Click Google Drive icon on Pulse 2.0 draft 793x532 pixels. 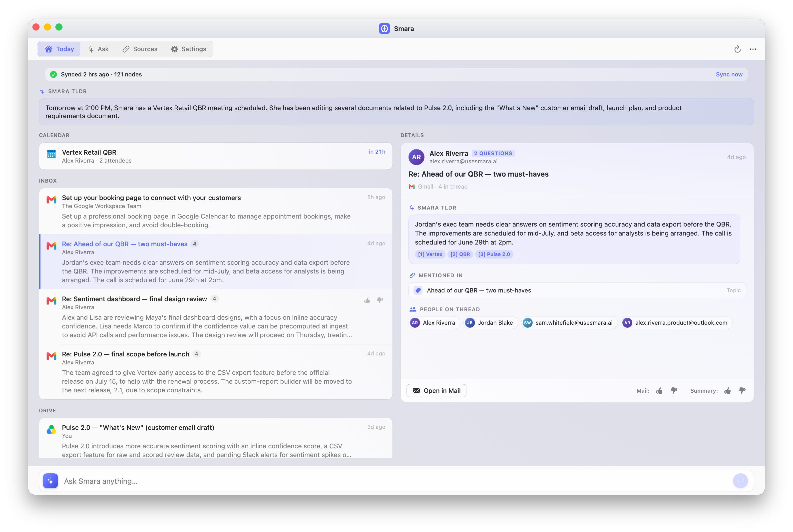click(51, 430)
